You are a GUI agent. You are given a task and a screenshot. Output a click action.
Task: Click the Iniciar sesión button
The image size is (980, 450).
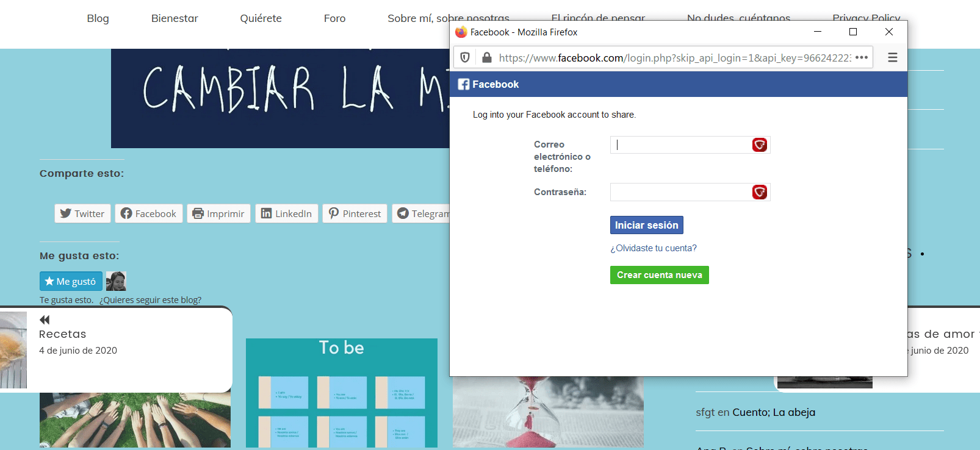(646, 225)
